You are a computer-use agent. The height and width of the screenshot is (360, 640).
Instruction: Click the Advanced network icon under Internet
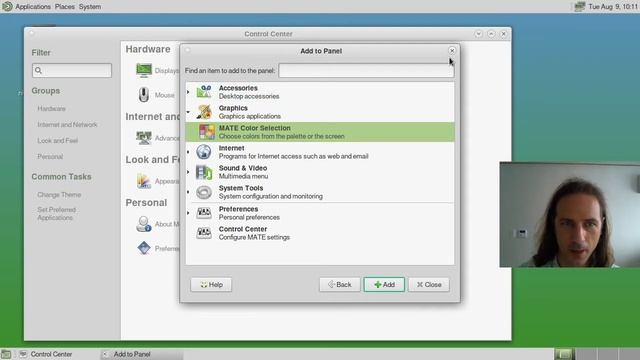tap(144, 138)
